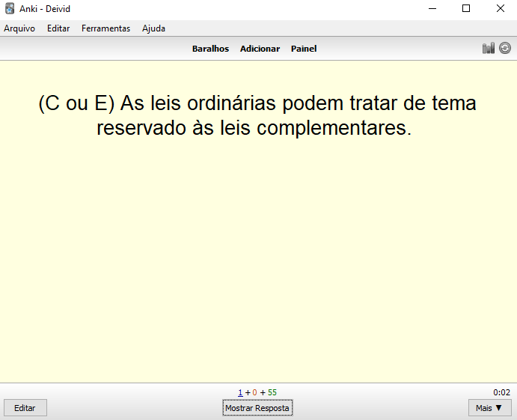Open the Ajuda menu

click(153, 28)
